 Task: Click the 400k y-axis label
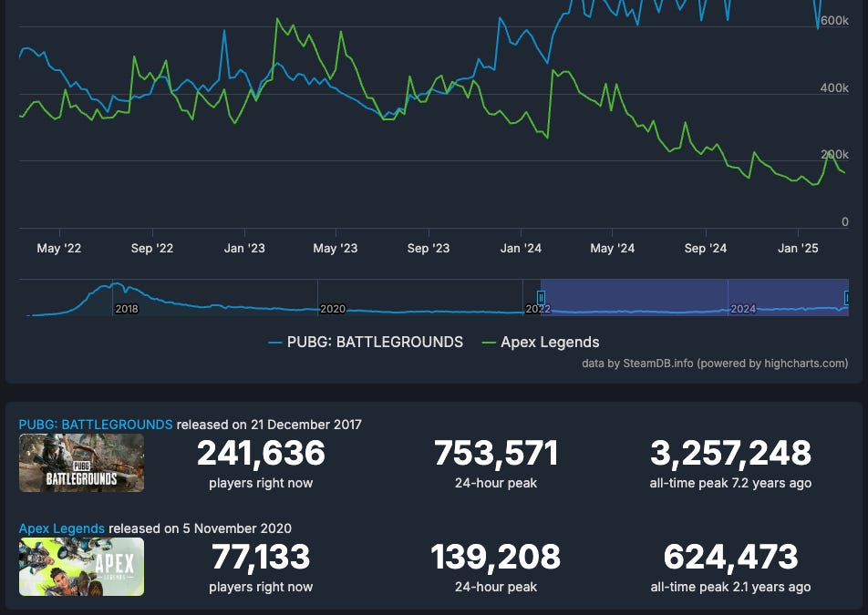[834, 88]
